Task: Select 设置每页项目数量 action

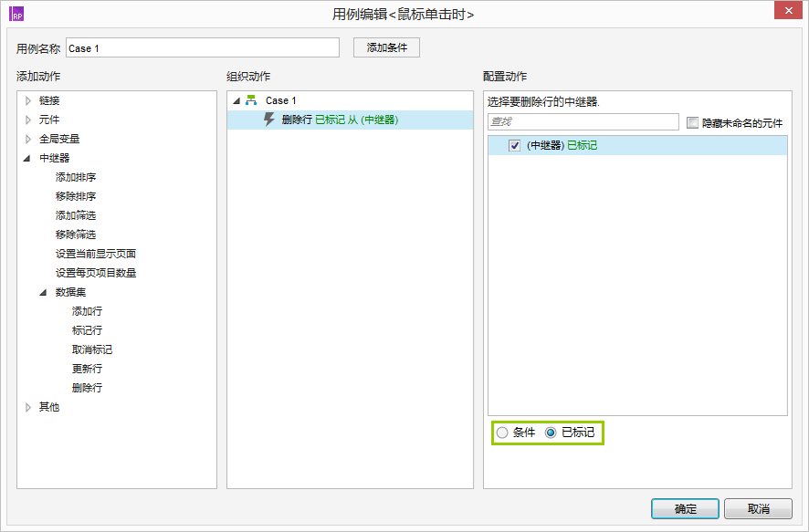Action: [x=96, y=273]
